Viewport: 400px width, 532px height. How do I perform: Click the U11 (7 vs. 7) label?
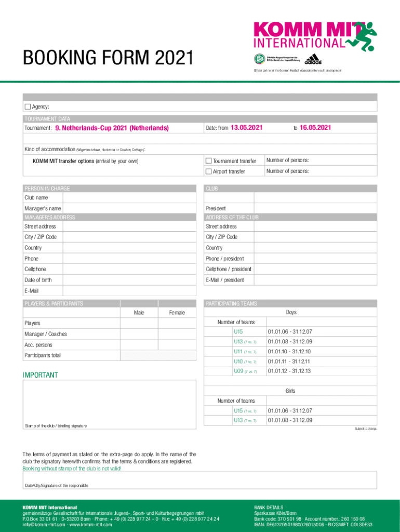click(245, 352)
